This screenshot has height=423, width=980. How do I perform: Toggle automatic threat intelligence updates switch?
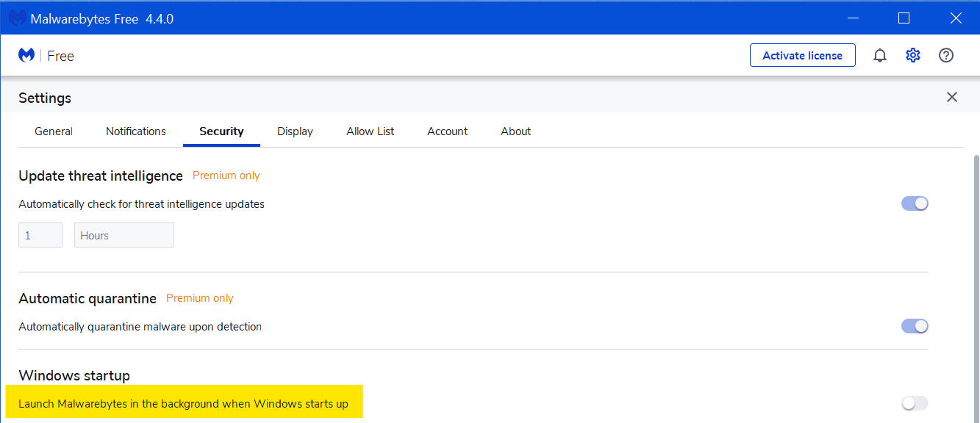(915, 203)
